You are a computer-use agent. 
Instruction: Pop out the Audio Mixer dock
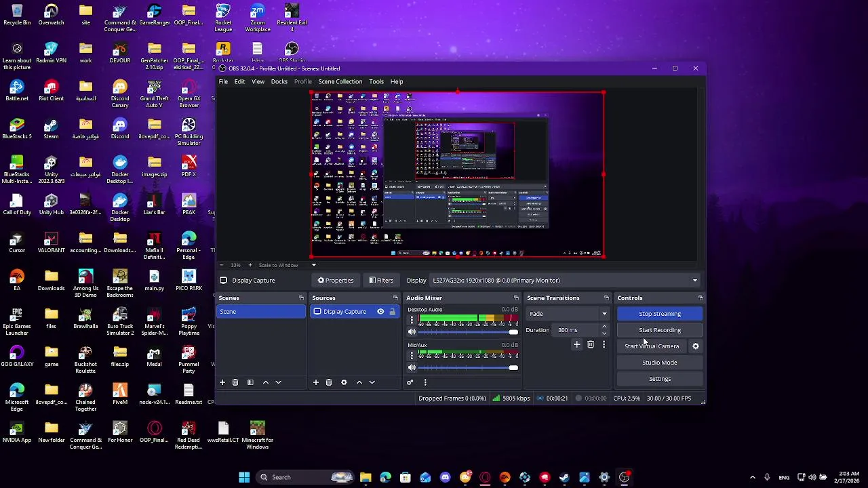[516, 298]
